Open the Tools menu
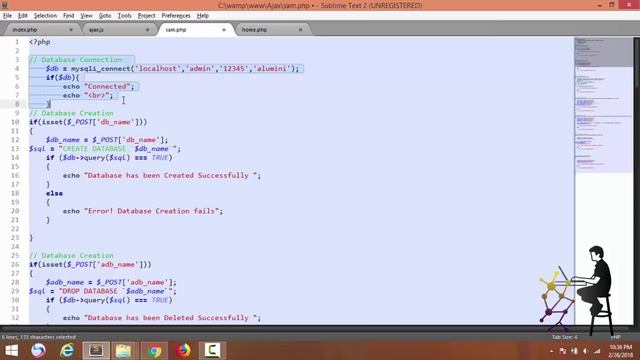Image resolution: width=640 pixels, height=360 pixels. pos(124,16)
